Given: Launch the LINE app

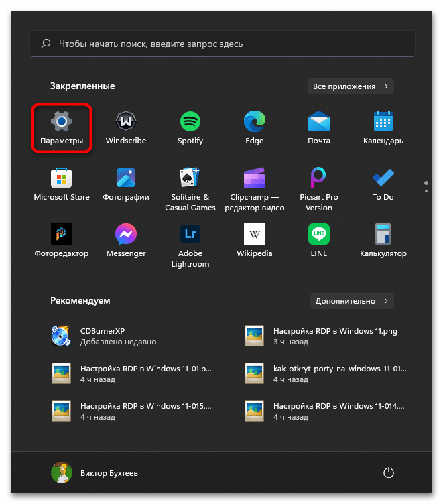Looking at the screenshot, I should click(318, 241).
